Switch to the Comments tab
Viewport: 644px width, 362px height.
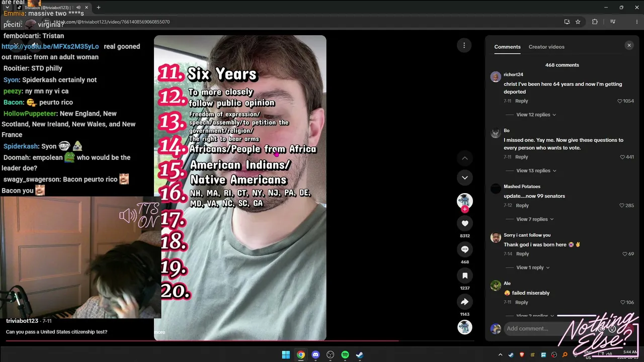tap(507, 47)
